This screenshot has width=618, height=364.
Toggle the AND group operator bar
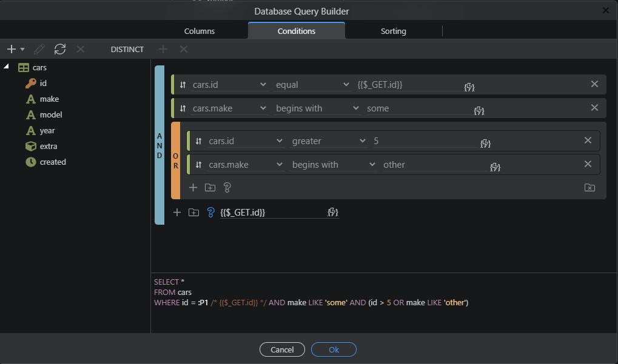(x=160, y=145)
